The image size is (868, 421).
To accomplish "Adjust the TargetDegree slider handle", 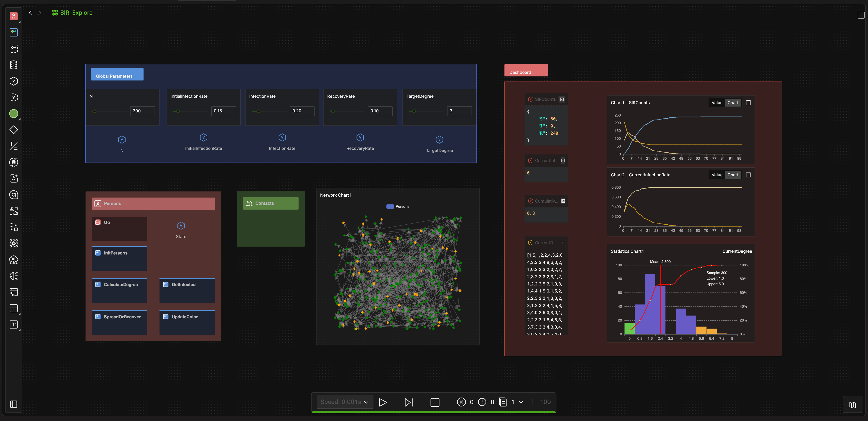I will (x=414, y=111).
